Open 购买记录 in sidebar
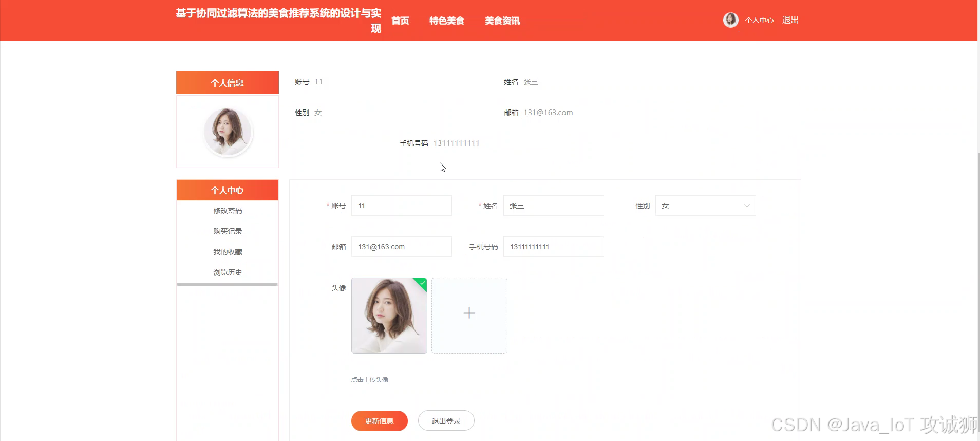 228,231
